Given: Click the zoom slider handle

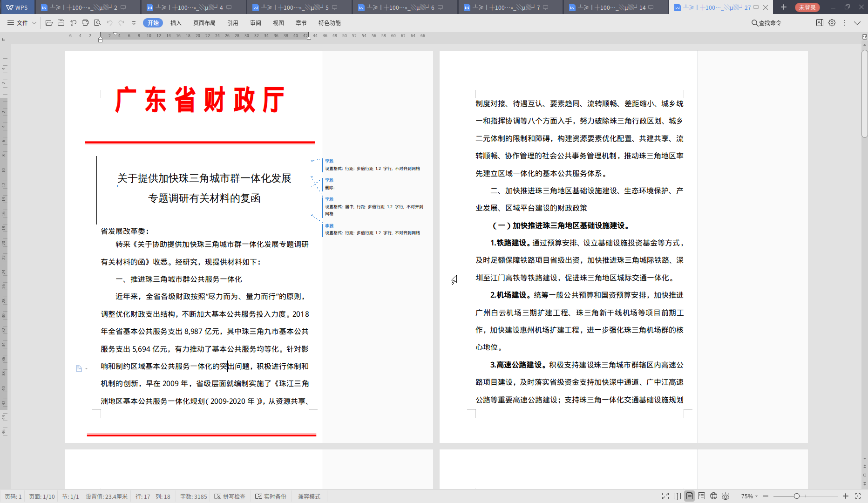Looking at the screenshot, I should pyautogui.click(x=797, y=496).
